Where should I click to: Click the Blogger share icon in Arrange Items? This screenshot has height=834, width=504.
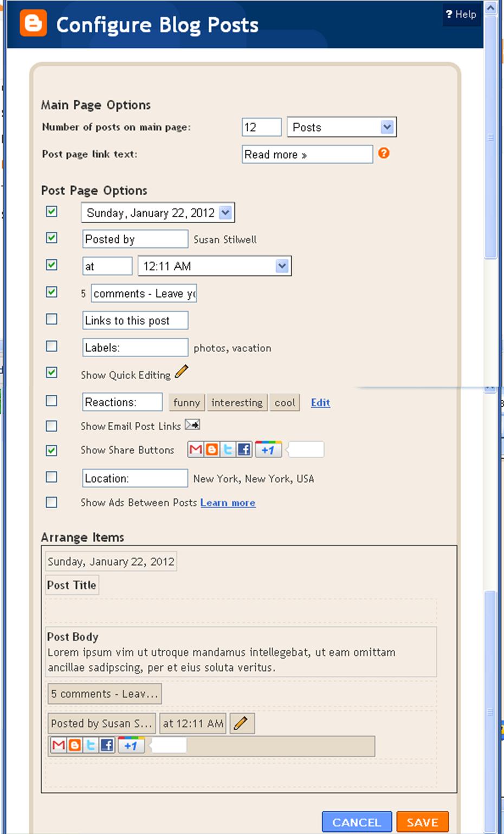pos(74,745)
